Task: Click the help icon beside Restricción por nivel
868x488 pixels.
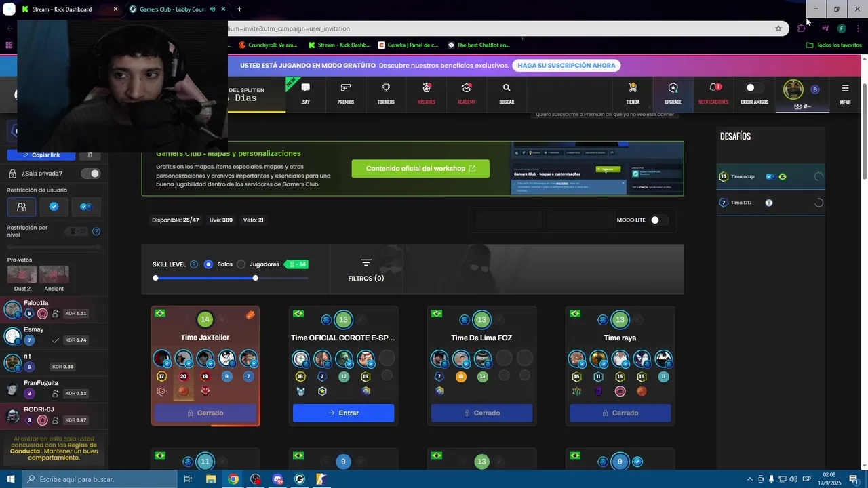Action: coord(96,231)
